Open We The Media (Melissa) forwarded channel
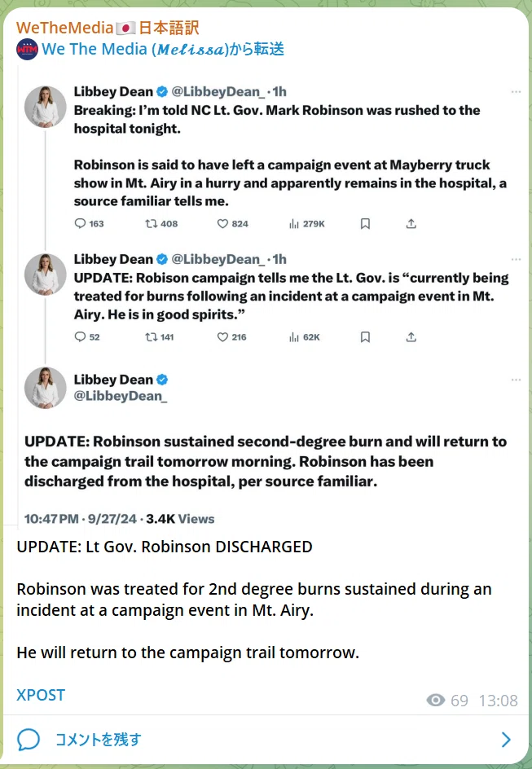The width and height of the screenshot is (532, 769). [150, 49]
